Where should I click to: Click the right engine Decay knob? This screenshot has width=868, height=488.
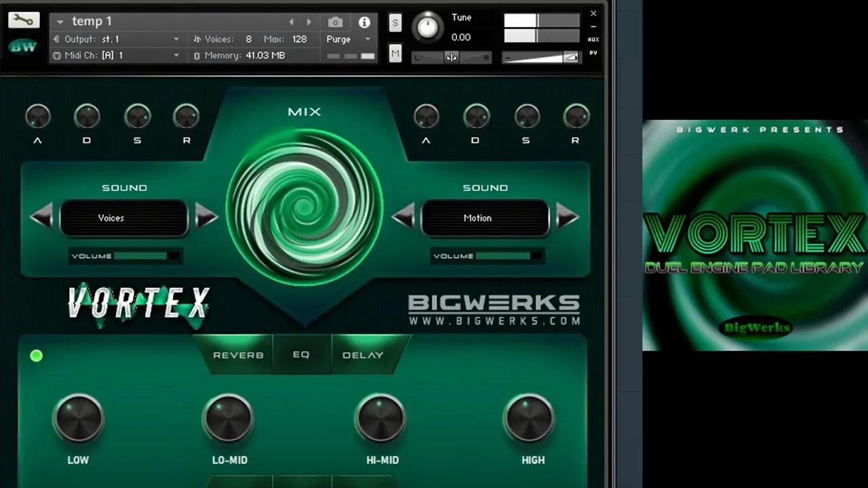477,116
